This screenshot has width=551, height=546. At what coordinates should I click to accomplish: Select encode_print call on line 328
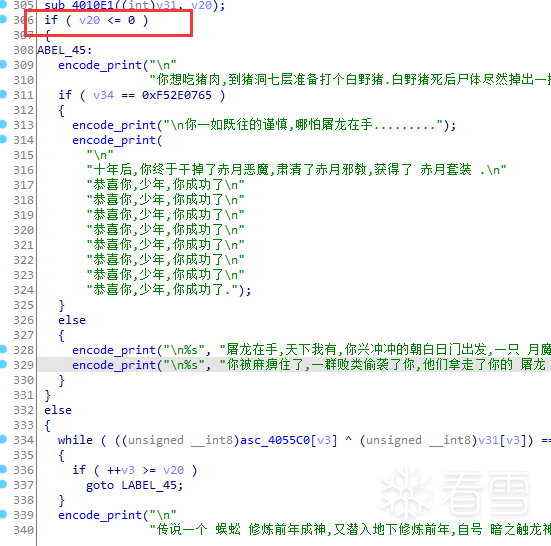click(114, 350)
